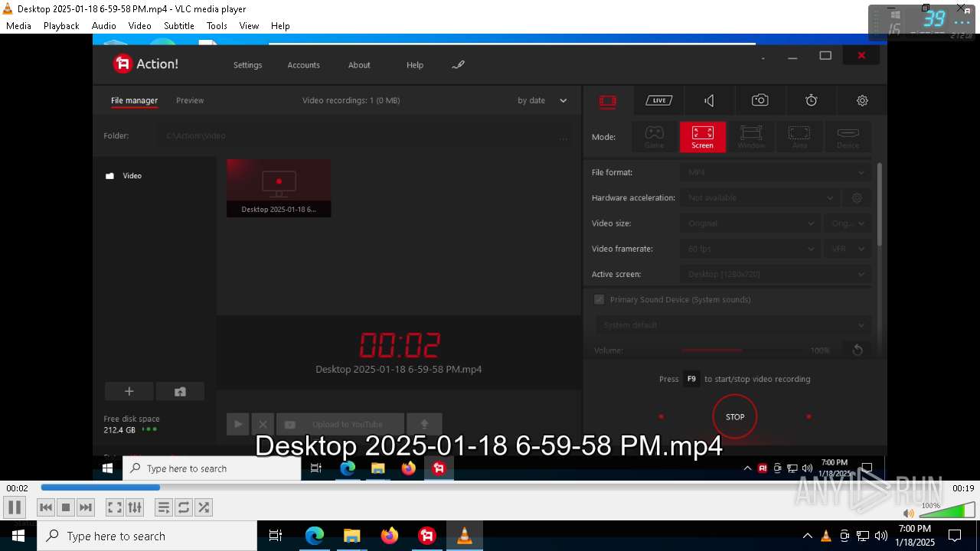The width and height of the screenshot is (980, 551).
Task: Click the open folder icon button beside plus
Action: pyautogui.click(x=180, y=391)
